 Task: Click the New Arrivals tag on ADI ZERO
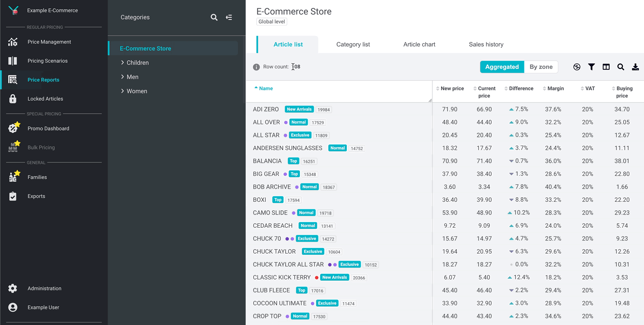pyautogui.click(x=299, y=109)
